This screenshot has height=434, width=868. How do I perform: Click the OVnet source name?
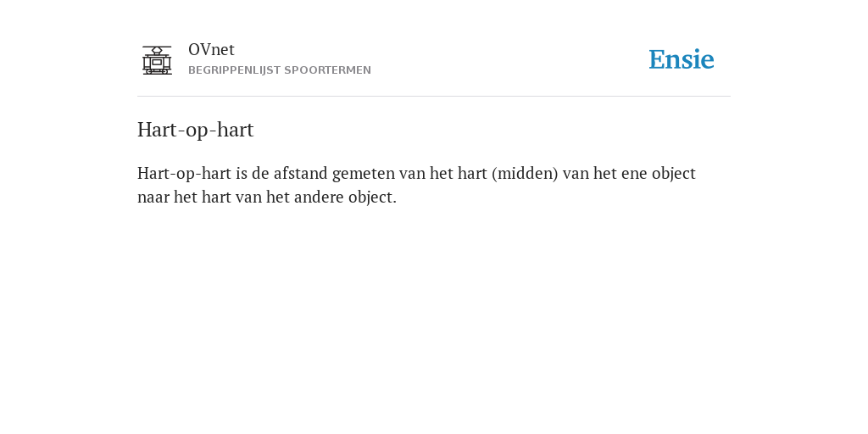(211, 50)
